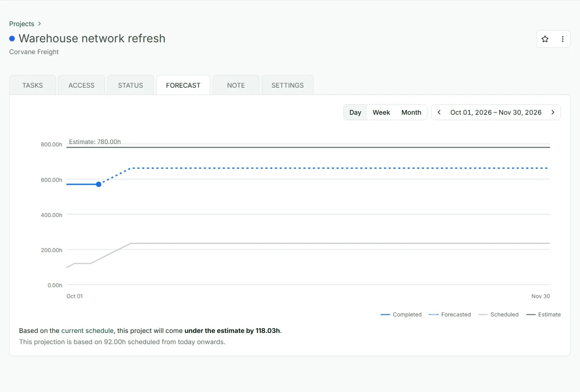Go to next date range
Viewport: 580px width, 392px height.
coord(553,112)
